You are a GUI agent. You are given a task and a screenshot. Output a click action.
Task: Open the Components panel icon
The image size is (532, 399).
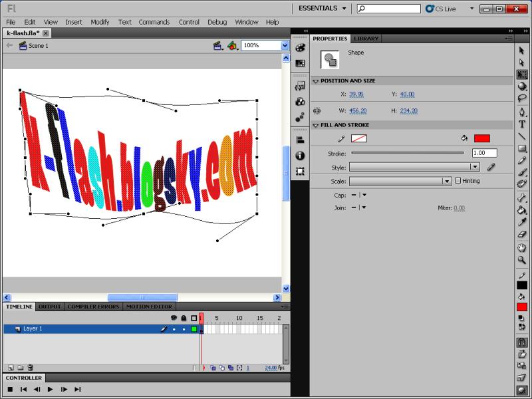(x=301, y=102)
